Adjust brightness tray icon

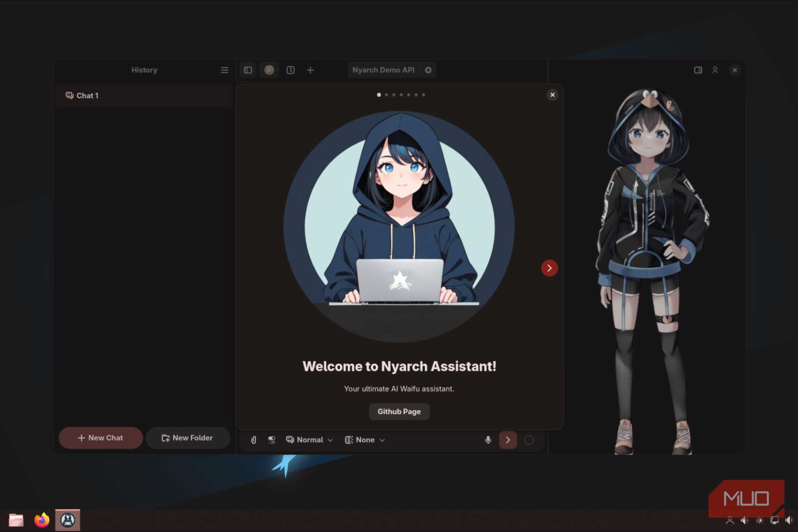point(759,520)
